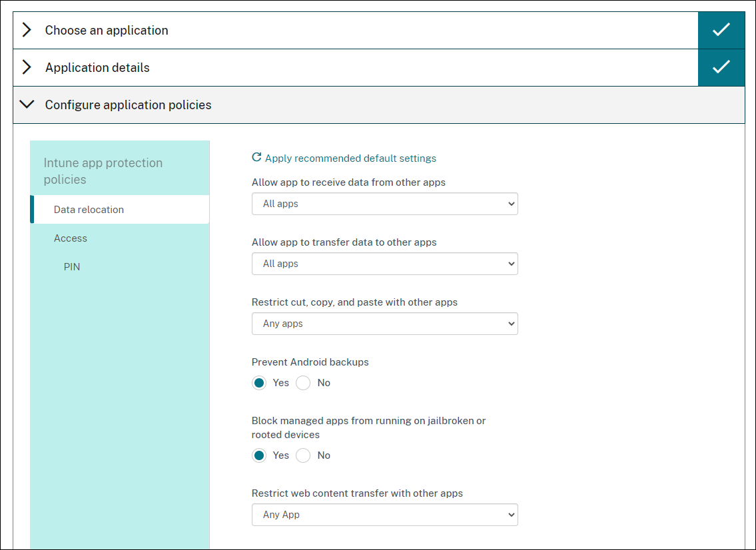
Task: Select Yes for blocking jailbroken or rooted devices
Action: pos(259,455)
